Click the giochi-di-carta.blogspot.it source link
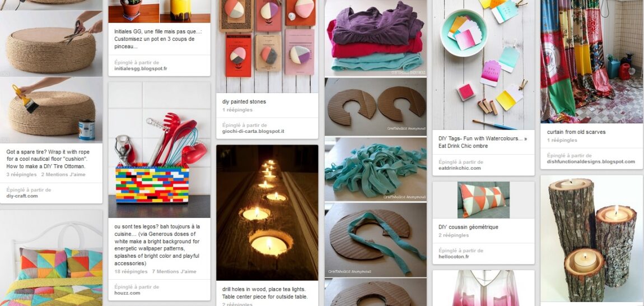The width and height of the screenshot is (644, 306). pos(253,132)
